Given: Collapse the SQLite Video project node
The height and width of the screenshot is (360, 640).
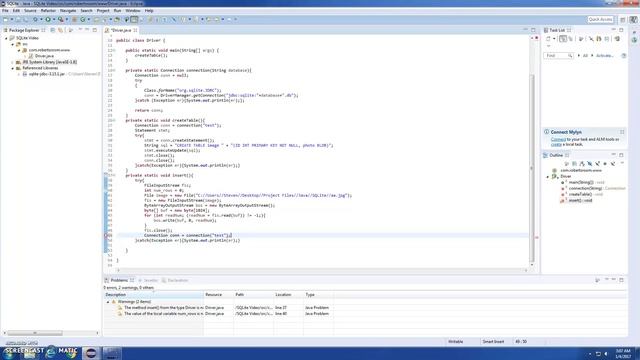Looking at the screenshot, I should pyautogui.click(x=6, y=38).
